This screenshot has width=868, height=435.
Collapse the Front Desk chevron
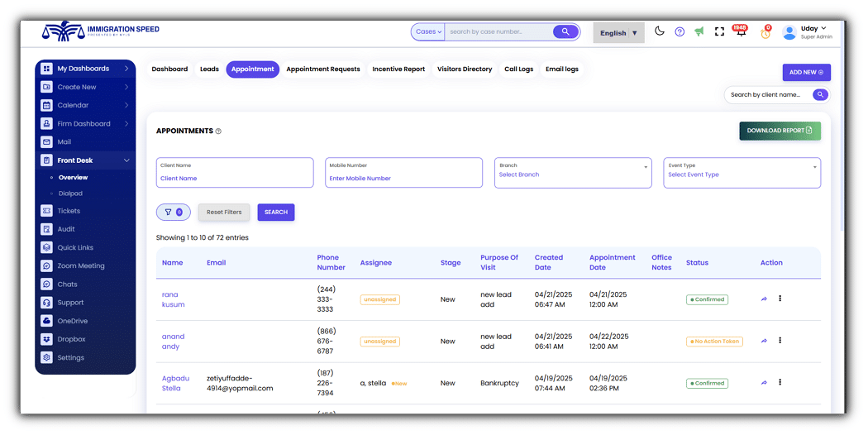[126, 160]
